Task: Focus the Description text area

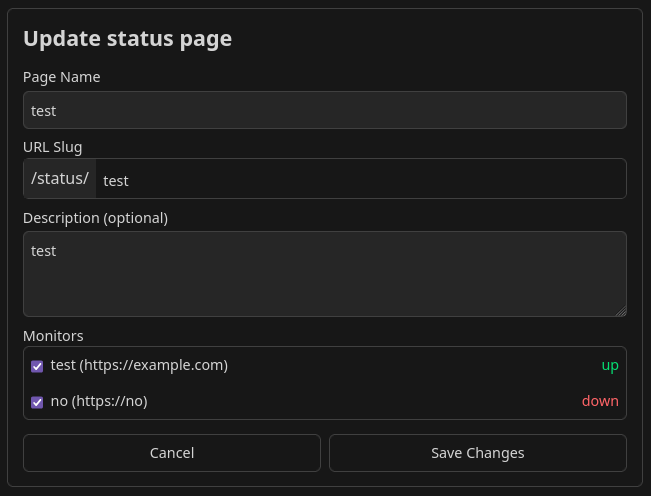Action: [324, 274]
